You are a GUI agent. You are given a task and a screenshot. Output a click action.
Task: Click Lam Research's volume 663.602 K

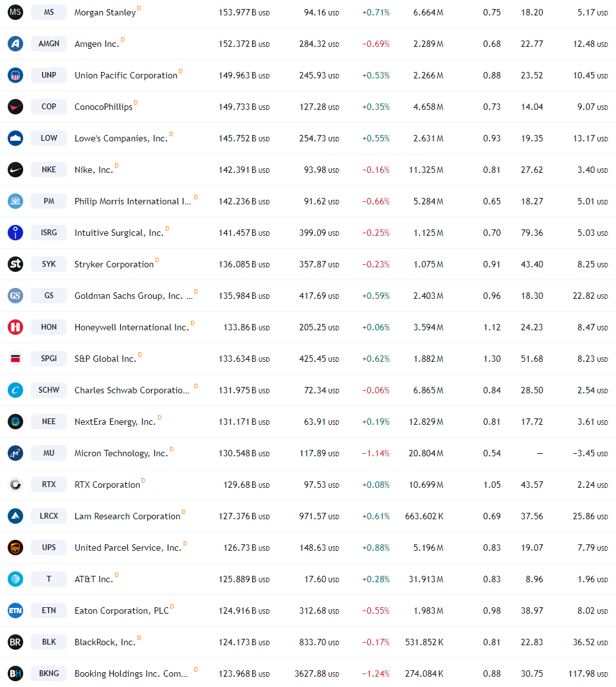(424, 517)
